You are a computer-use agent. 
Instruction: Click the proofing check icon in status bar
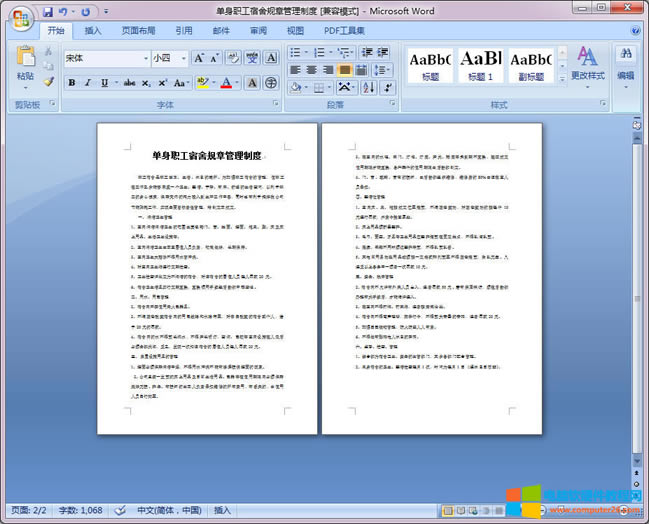(x=118, y=510)
